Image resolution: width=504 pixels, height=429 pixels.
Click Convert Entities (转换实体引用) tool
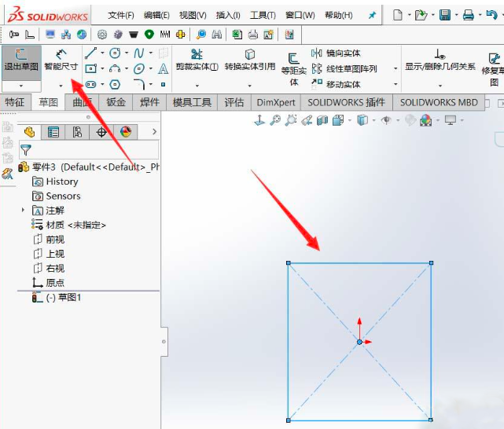[x=250, y=60]
